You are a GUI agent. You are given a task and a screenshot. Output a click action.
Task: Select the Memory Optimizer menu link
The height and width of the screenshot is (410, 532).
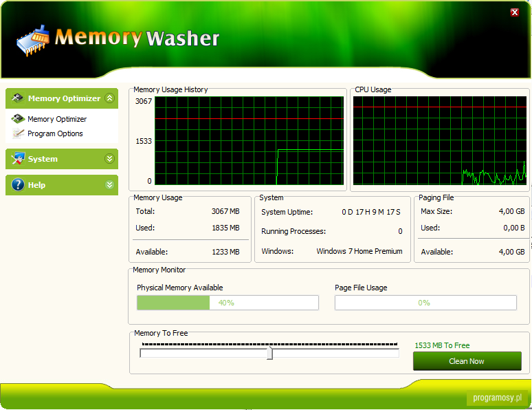pos(57,119)
